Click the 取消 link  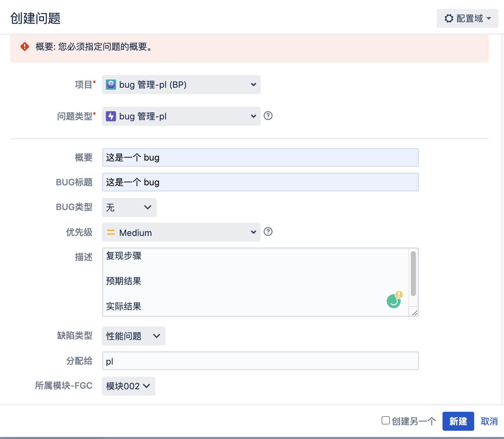[x=489, y=421]
